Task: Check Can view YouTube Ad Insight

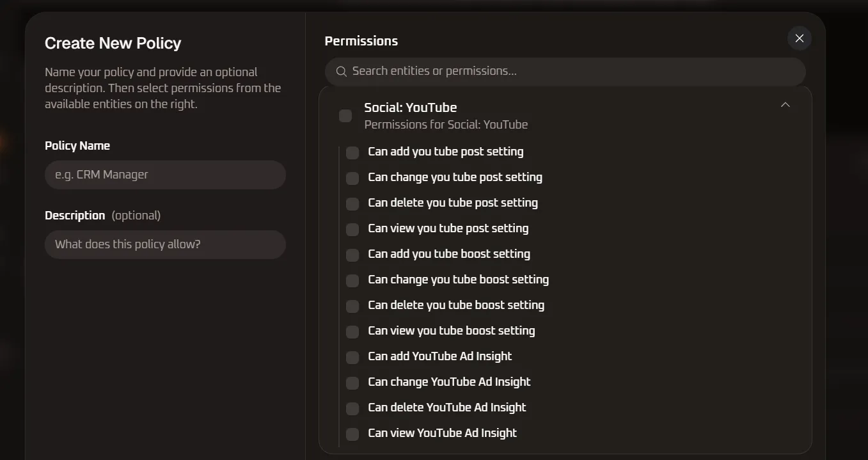Action: pyautogui.click(x=352, y=434)
